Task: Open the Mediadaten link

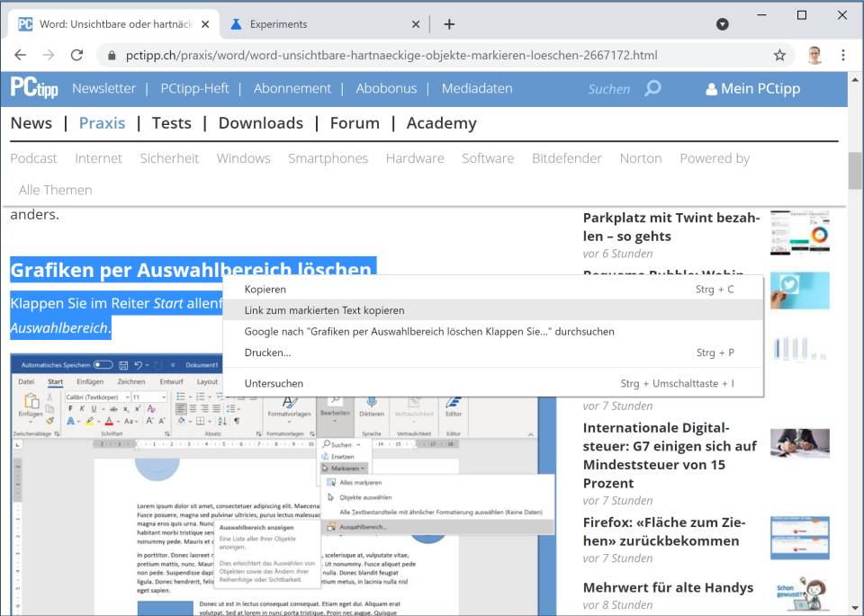Action: click(x=477, y=89)
